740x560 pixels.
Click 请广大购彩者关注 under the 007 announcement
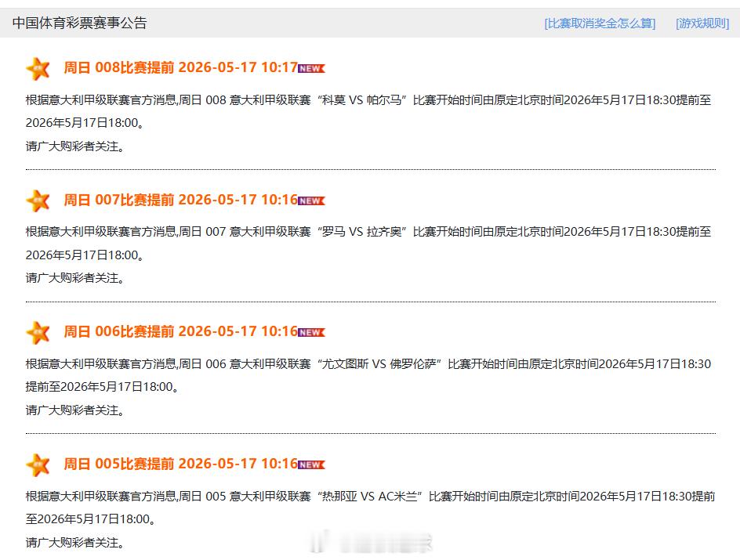[75, 278]
